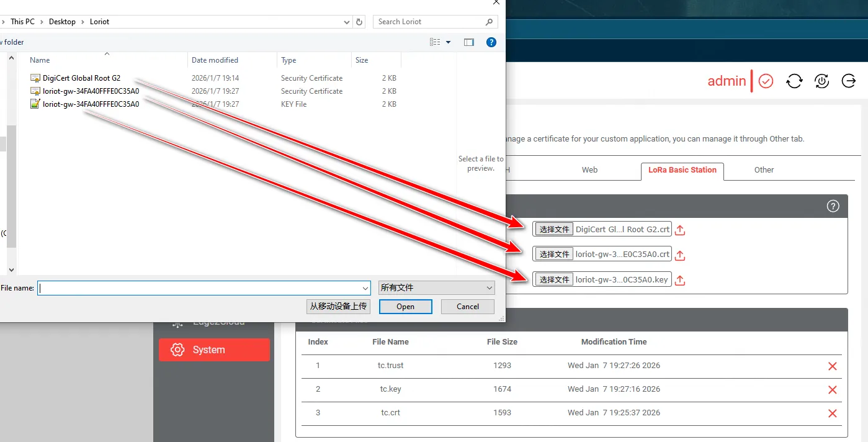Click the upload icon beside DigiCert Root G2.crt
Image resolution: width=868 pixels, height=442 pixels.
[x=680, y=230]
